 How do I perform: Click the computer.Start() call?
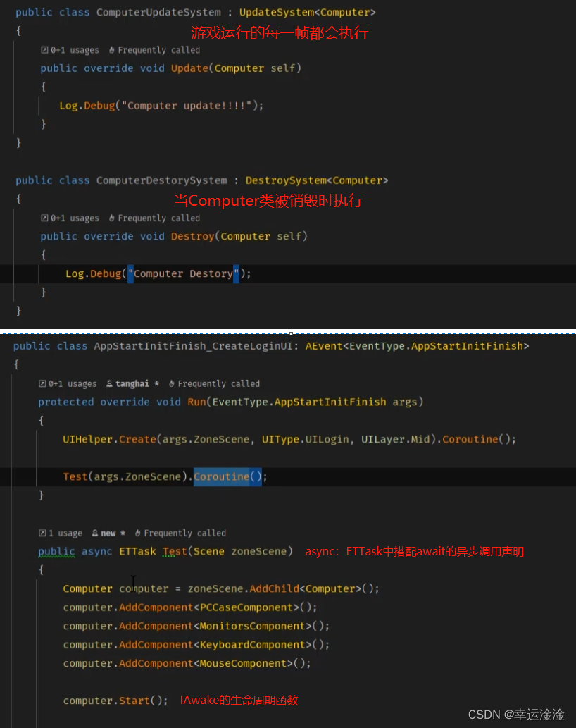click(115, 701)
